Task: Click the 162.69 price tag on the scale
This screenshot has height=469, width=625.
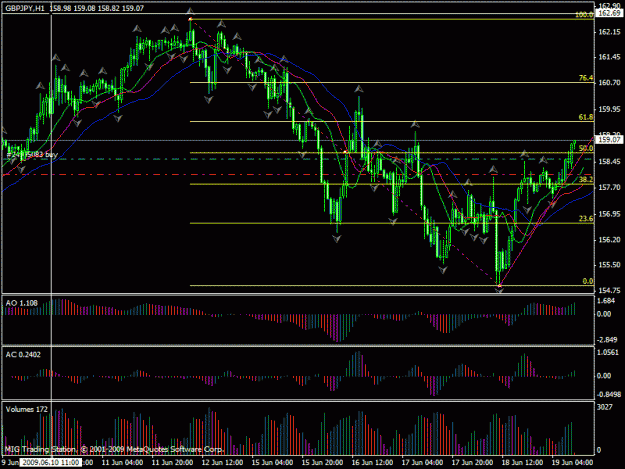Action: click(x=609, y=14)
